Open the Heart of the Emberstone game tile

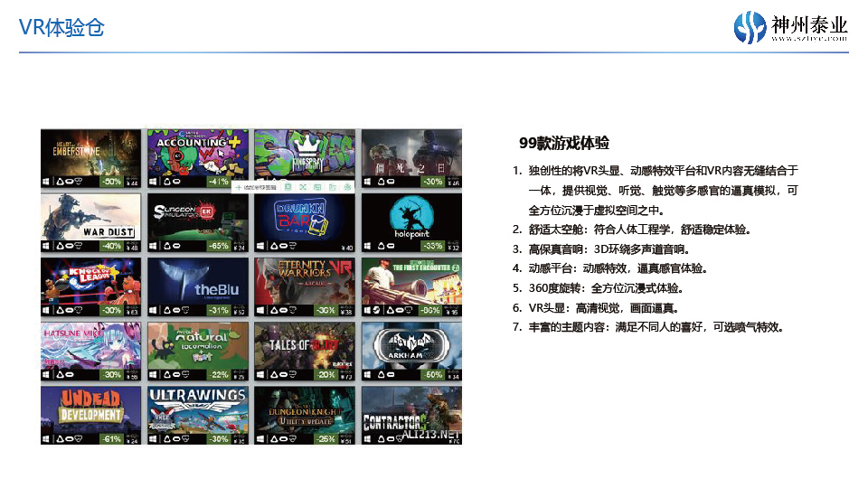[x=90, y=158]
